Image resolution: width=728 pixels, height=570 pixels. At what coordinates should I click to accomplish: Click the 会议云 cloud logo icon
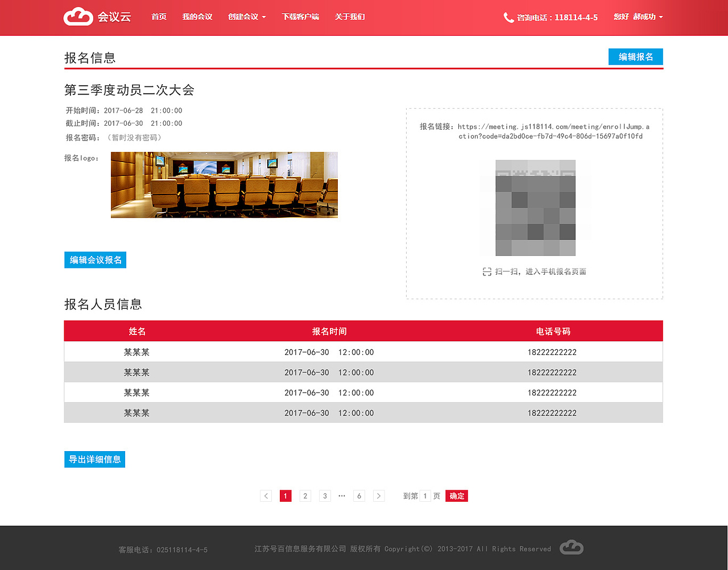click(x=78, y=16)
